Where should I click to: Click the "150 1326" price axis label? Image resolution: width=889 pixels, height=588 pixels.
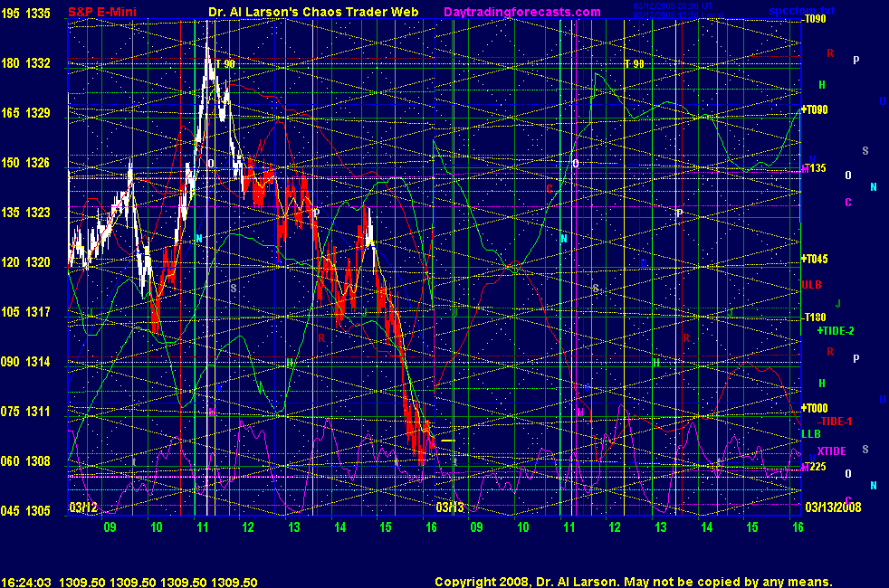(25, 163)
